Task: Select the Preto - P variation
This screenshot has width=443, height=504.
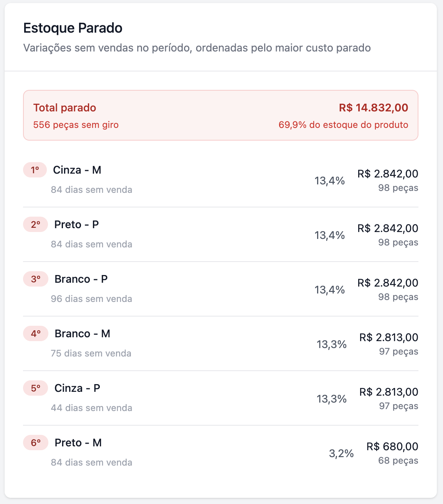Action: 77,225
